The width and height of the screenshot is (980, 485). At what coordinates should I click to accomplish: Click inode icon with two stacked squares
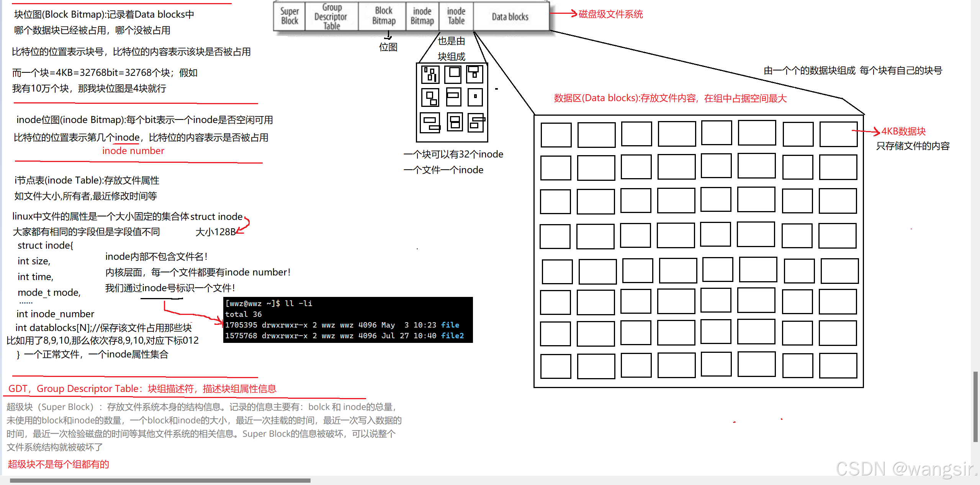(455, 122)
